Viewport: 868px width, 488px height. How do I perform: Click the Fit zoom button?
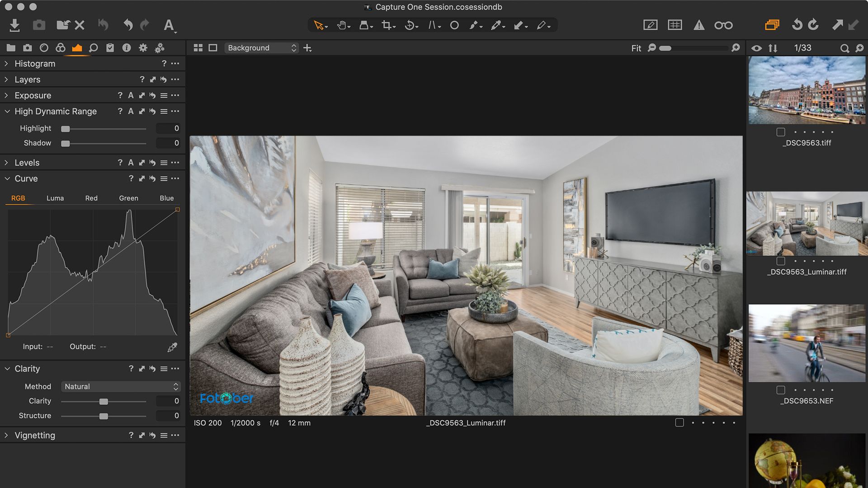click(636, 48)
